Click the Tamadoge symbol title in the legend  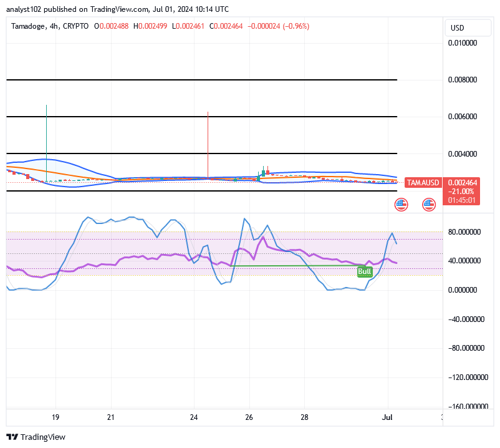tap(28, 26)
